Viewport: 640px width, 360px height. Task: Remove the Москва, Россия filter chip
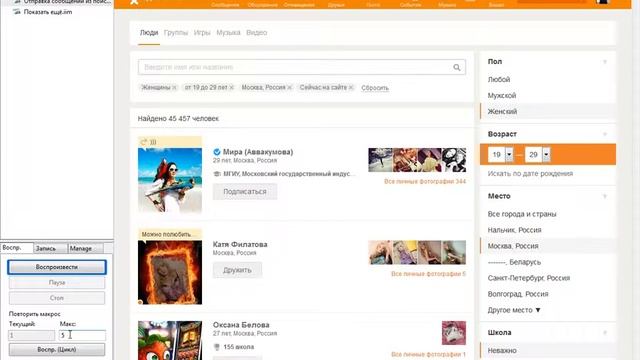tap(289, 87)
